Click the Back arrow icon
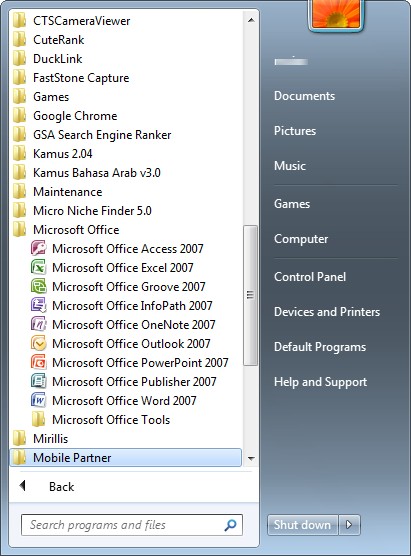This screenshot has width=411, height=556. (x=23, y=485)
